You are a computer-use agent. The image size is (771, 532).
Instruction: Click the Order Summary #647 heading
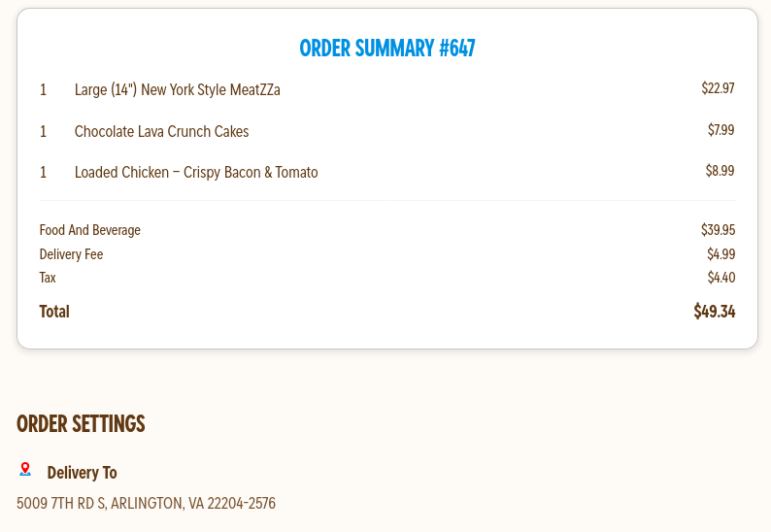386,49
